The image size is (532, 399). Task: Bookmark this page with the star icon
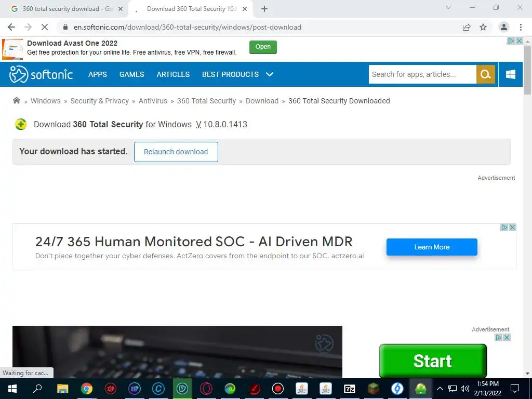483,27
